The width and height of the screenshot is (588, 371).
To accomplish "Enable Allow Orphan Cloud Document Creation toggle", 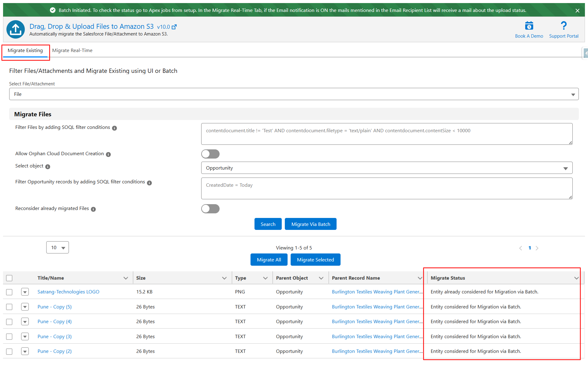I will click(x=210, y=154).
